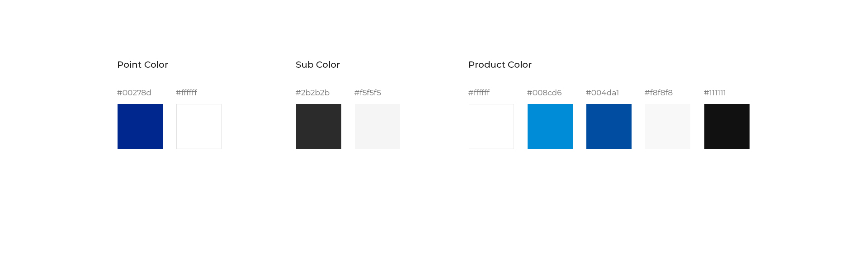
Task: Select the off-white #f8f8f8 swatch
Action: [668, 126]
